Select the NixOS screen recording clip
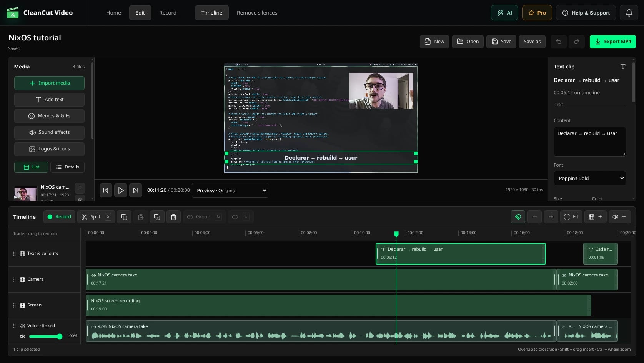The width and height of the screenshot is (644, 363). pos(338,305)
